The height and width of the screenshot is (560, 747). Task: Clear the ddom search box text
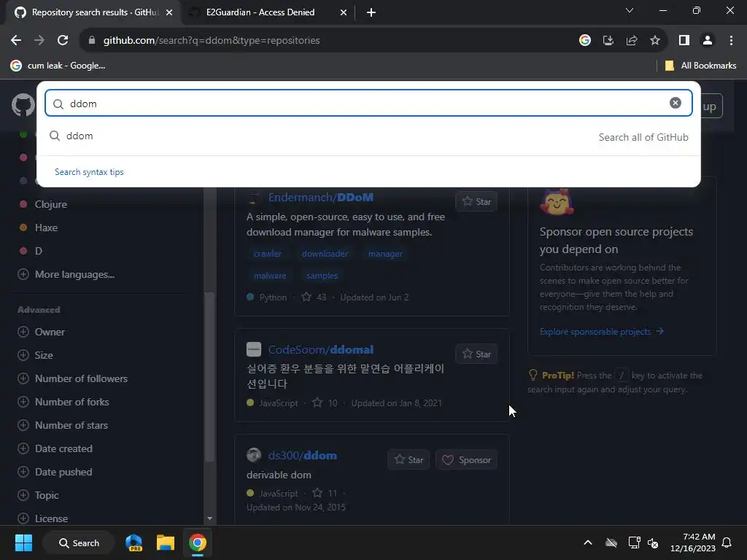click(675, 103)
